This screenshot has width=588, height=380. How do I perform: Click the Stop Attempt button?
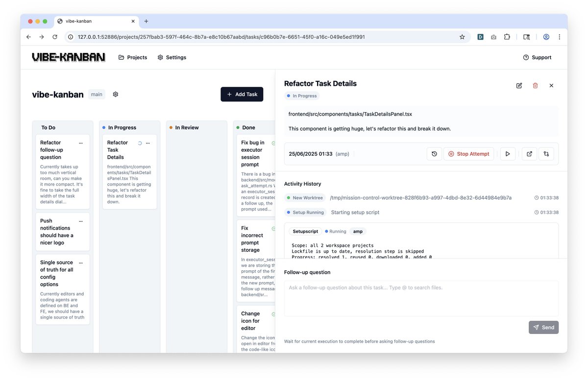[468, 154]
